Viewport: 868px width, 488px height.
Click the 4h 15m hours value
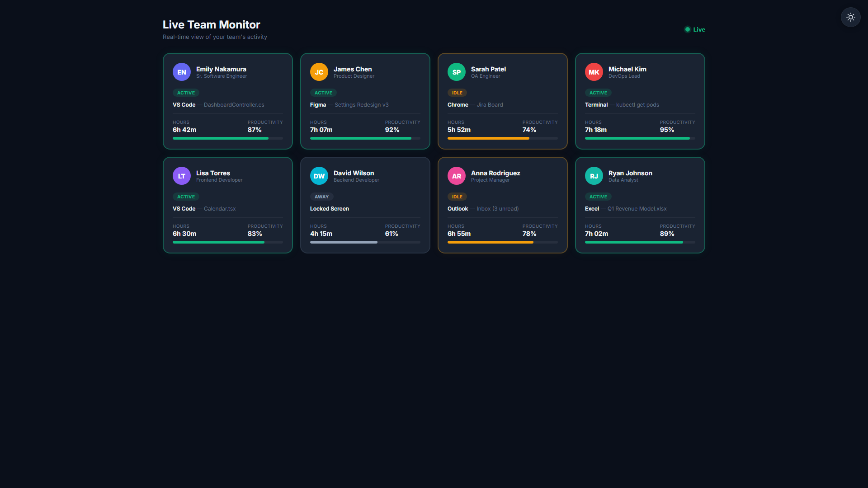pos(321,234)
